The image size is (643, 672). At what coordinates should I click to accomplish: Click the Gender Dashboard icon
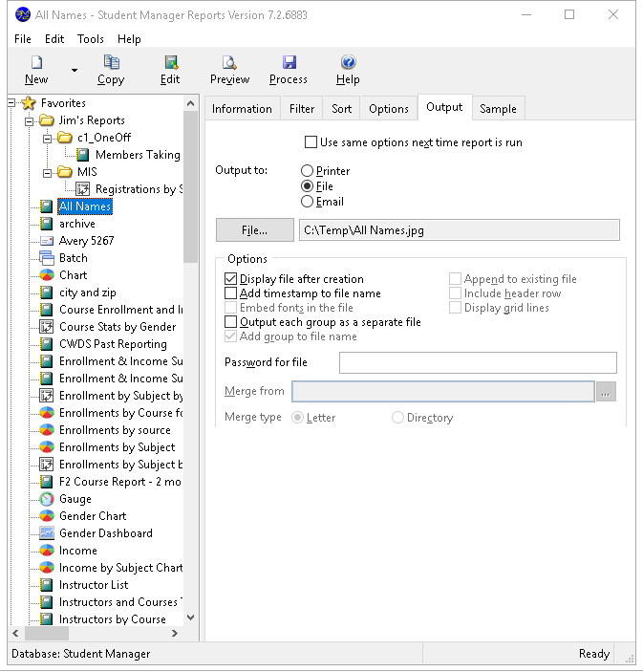click(46, 532)
